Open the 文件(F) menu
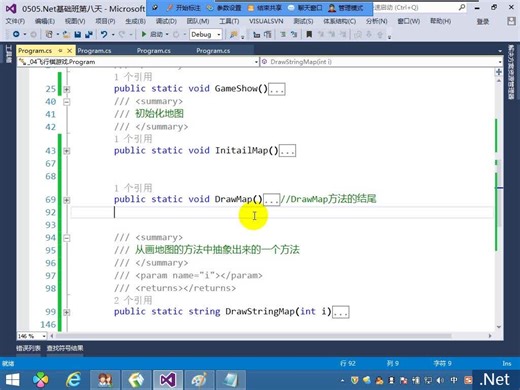 click(x=15, y=21)
